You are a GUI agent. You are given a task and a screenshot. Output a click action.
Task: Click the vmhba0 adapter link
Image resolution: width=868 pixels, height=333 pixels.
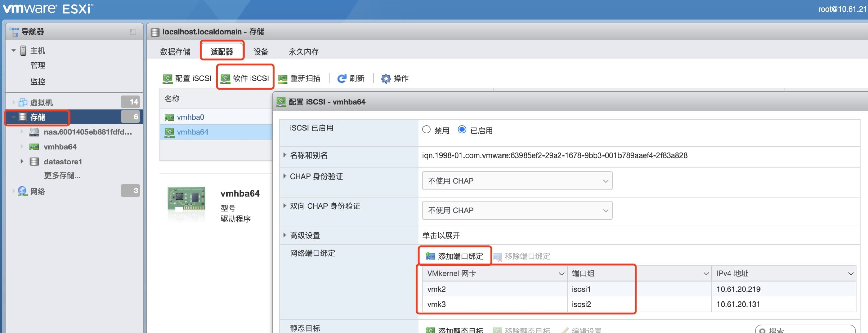191,117
